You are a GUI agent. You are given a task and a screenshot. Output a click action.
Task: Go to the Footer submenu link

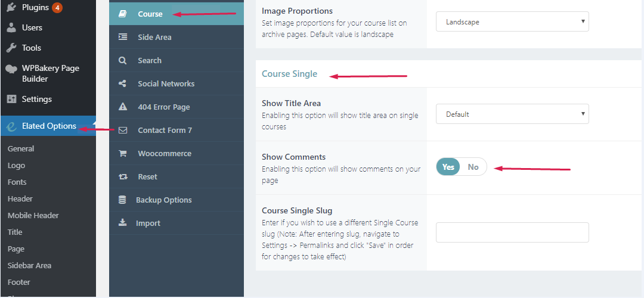19,282
